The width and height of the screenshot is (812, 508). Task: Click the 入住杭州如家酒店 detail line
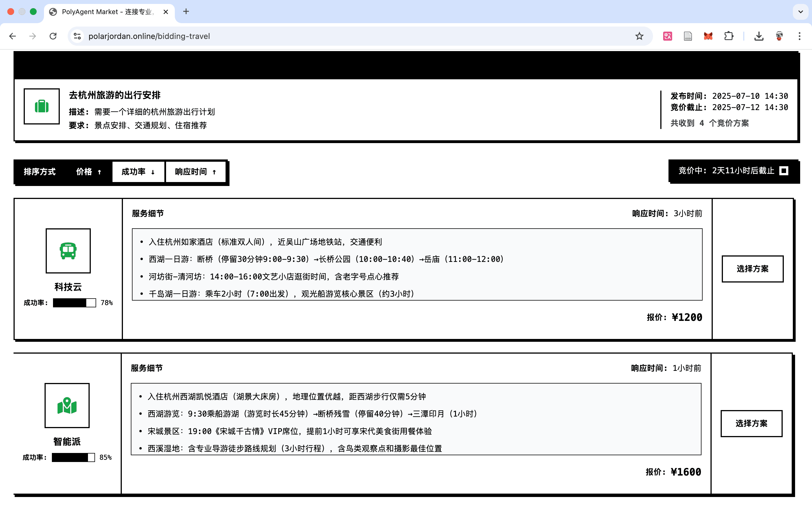[x=265, y=242]
